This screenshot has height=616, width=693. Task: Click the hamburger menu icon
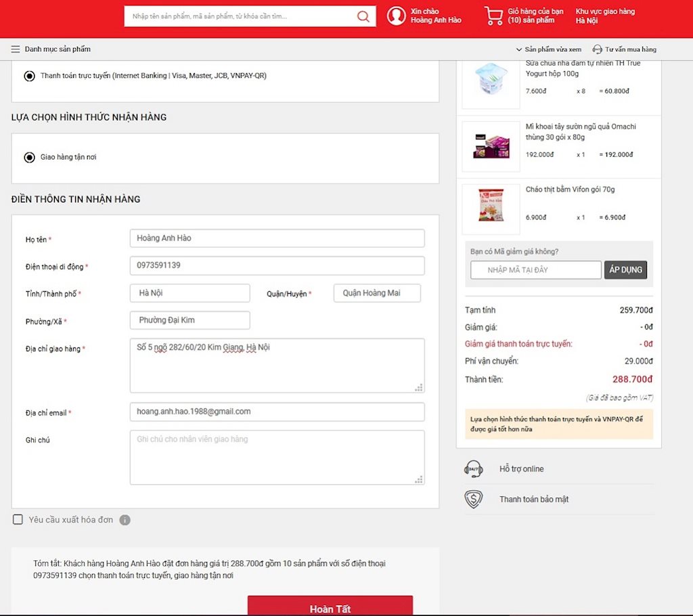pos(16,49)
